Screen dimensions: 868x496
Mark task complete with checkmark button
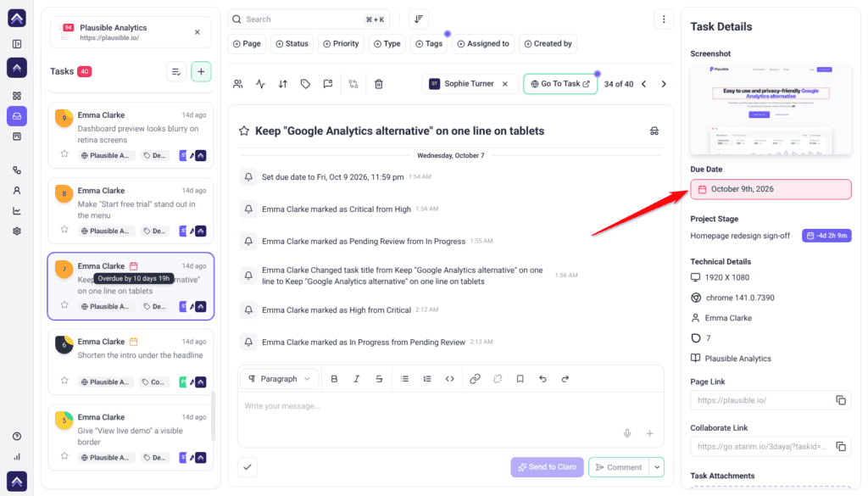click(248, 467)
